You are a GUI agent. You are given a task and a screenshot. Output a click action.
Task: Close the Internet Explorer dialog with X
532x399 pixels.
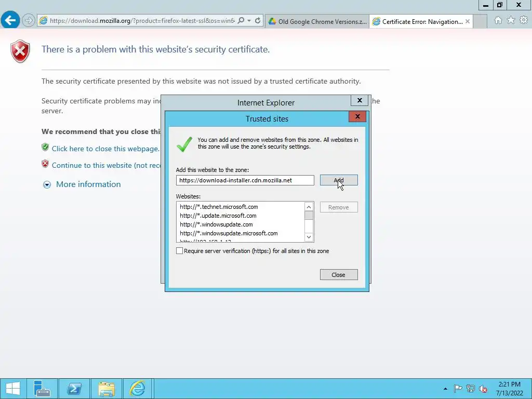pos(360,100)
